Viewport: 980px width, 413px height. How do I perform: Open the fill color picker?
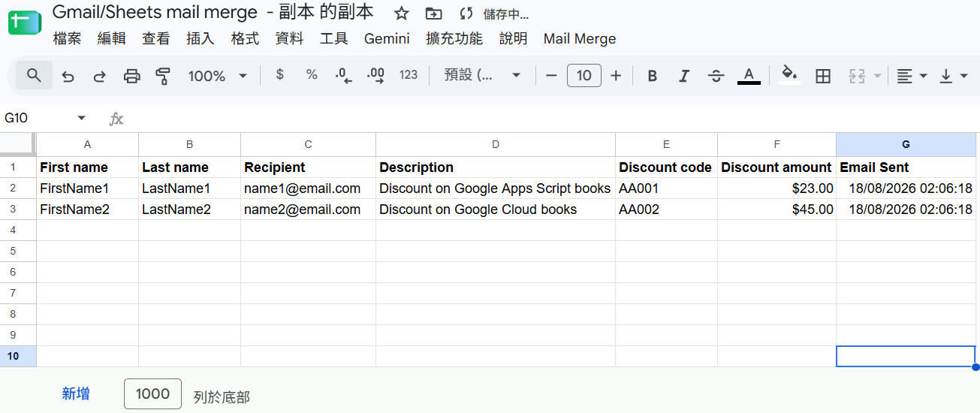[x=789, y=75]
